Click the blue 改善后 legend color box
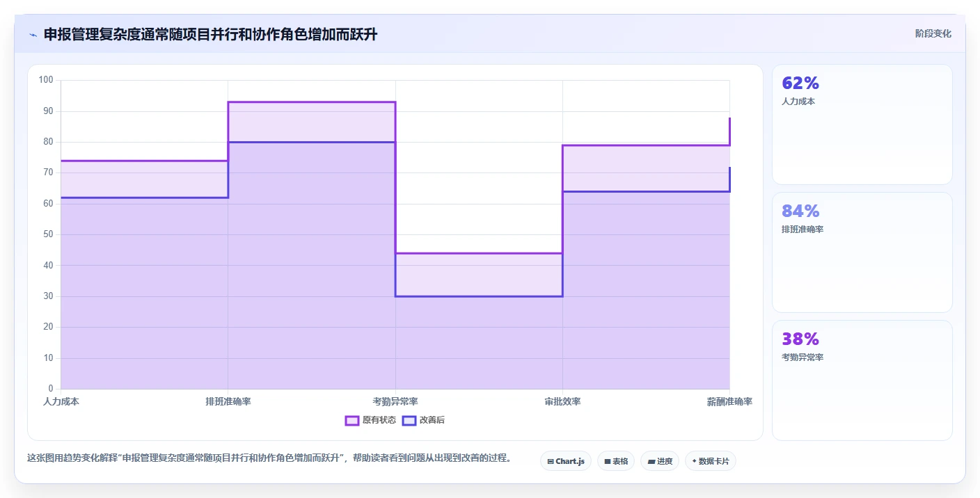Screen dimensions: 980x498 (x=409, y=420)
